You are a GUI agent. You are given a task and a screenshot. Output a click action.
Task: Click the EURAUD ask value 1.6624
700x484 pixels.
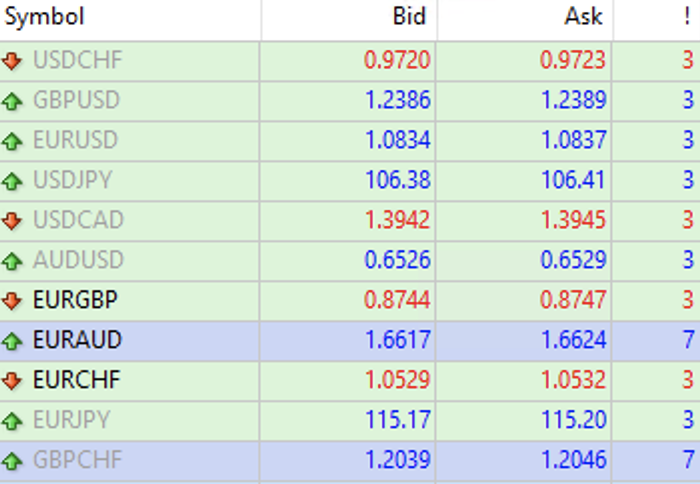pyautogui.click(x=573, y=340)
